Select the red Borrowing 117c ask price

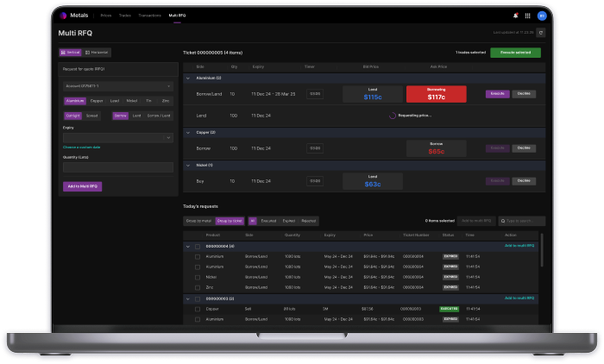tap(436, 94)
